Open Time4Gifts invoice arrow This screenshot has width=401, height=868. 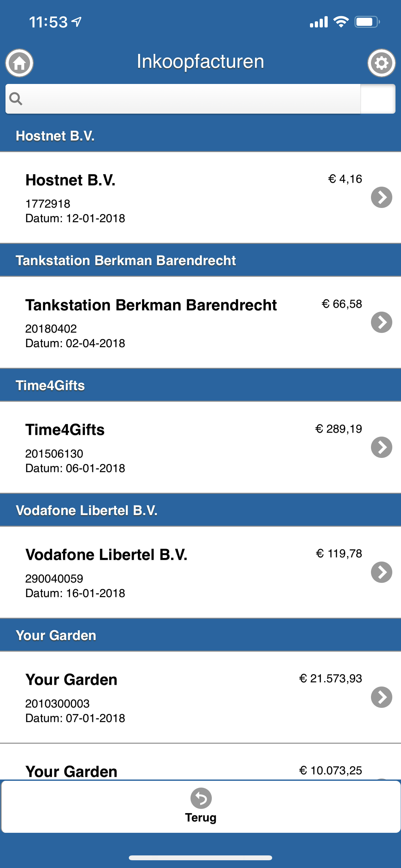(x=381, y=448)
